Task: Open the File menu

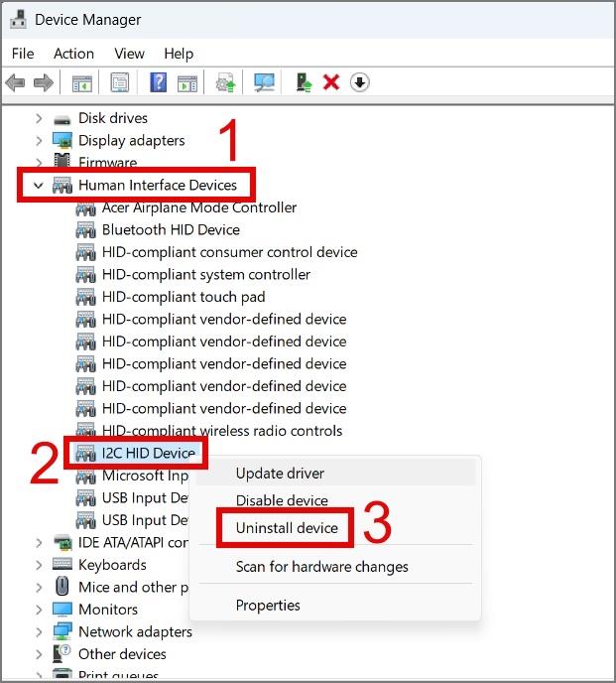Action: click(x=23, y=54)
